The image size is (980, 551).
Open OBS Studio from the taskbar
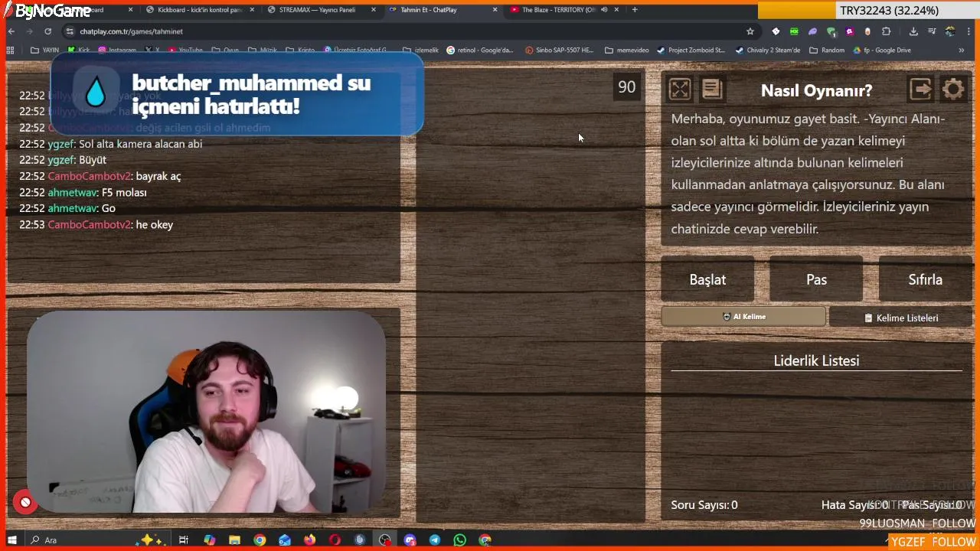tap(384, 540)
